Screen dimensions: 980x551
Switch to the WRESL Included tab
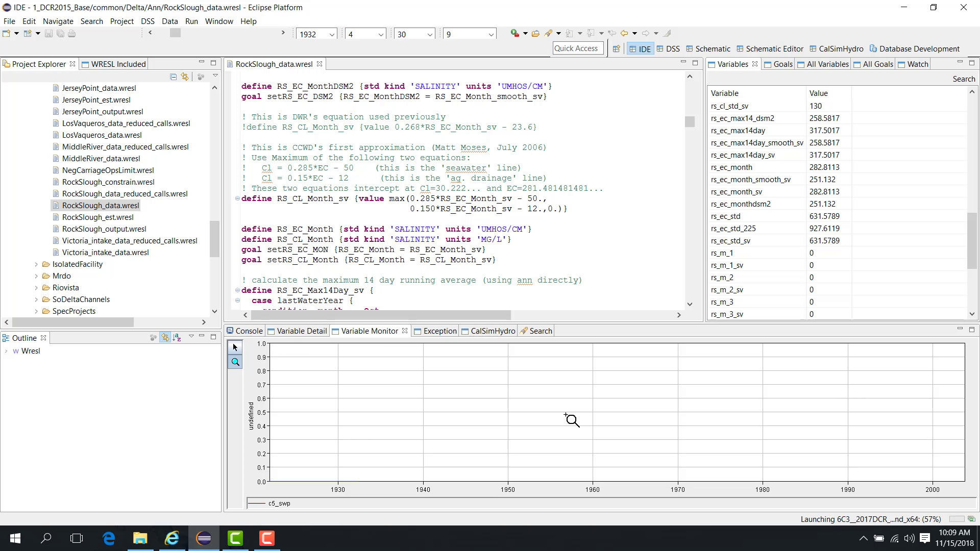pyautogui.click(x=113, y=64)
